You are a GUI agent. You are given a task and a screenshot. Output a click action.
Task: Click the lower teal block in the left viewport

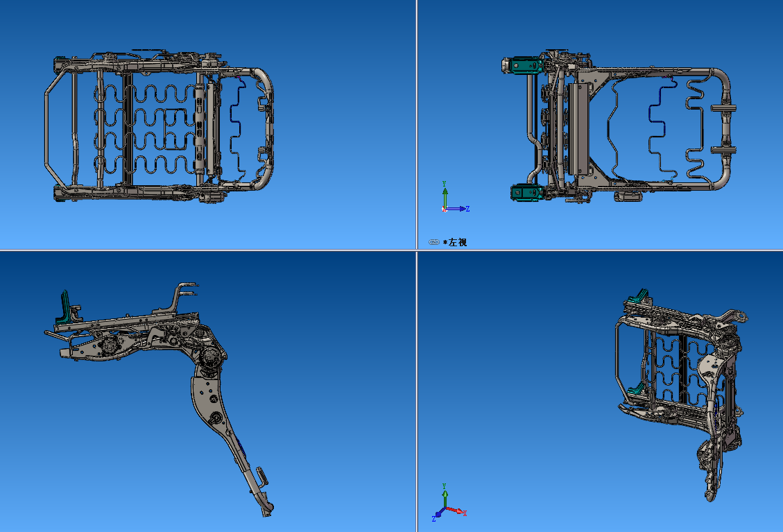pos(524,192)
